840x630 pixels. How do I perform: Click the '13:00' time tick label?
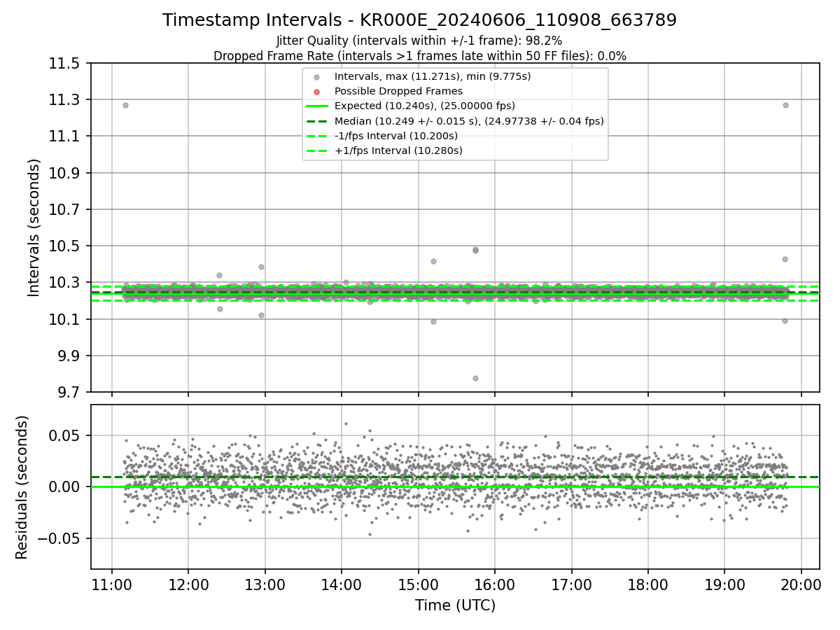(x=265, y=584)
